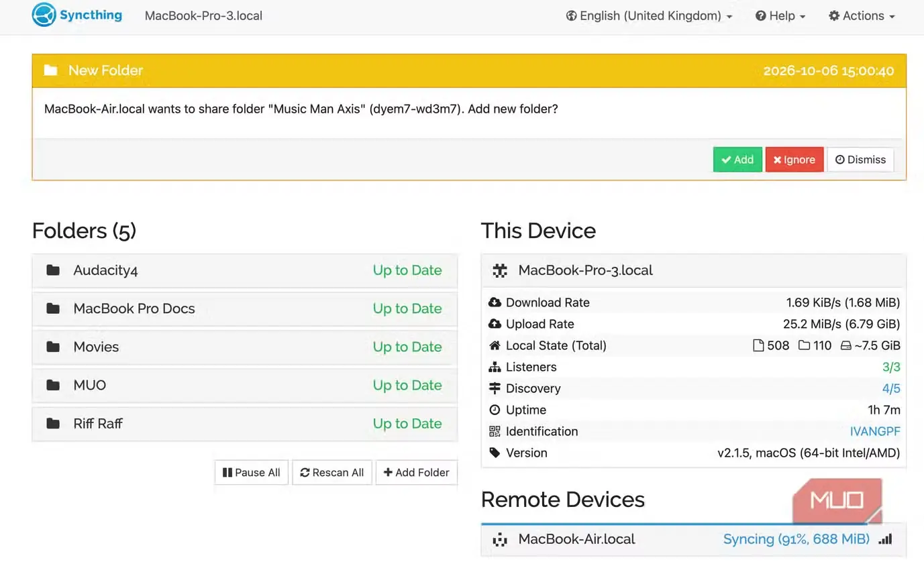
Task: Click the folder icon beside Riff Raff
Action: [x=53, y=423]
